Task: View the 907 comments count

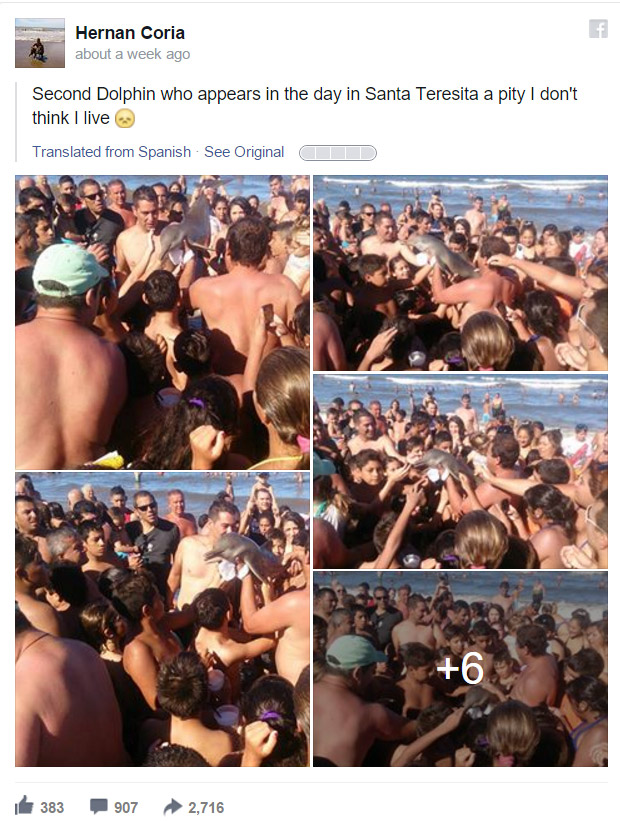Action: [126, 807]
